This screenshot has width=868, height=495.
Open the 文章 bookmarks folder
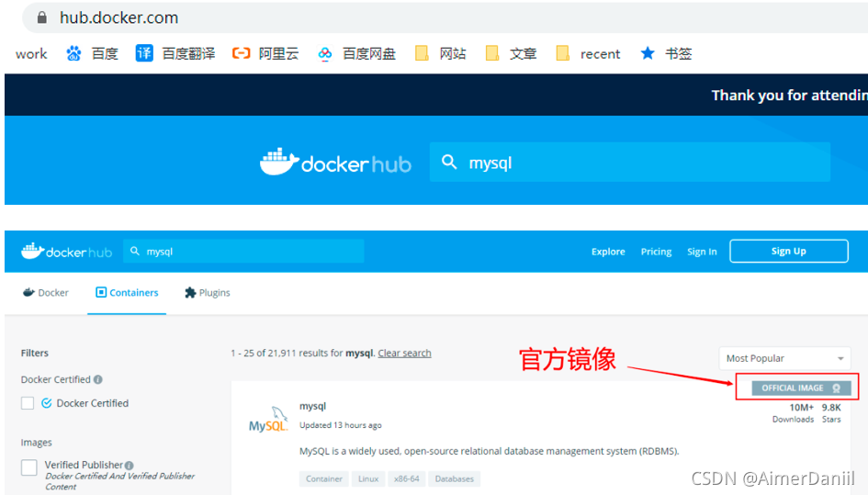tap(492, 53)
